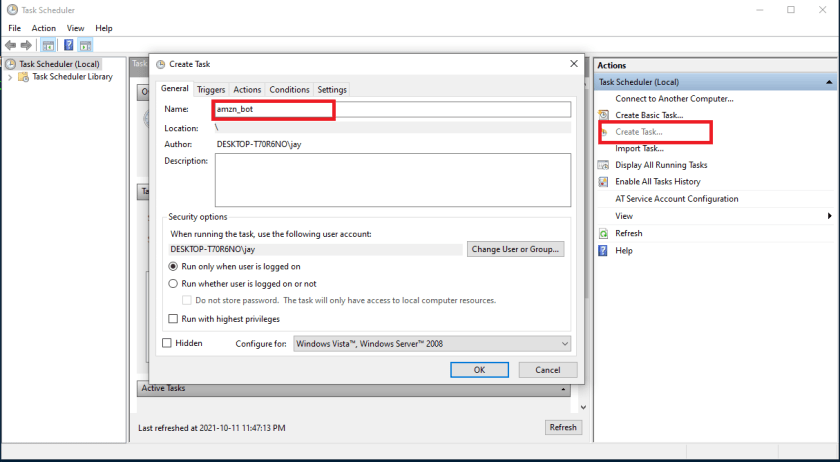
Task: Click the Enable All Tasks History icon
Action: pos(604,182)
